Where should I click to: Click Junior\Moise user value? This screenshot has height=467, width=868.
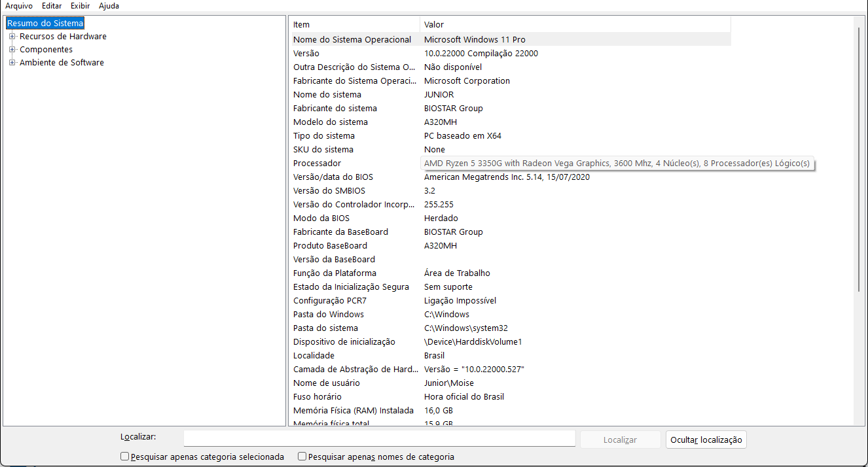coord(449,383)
